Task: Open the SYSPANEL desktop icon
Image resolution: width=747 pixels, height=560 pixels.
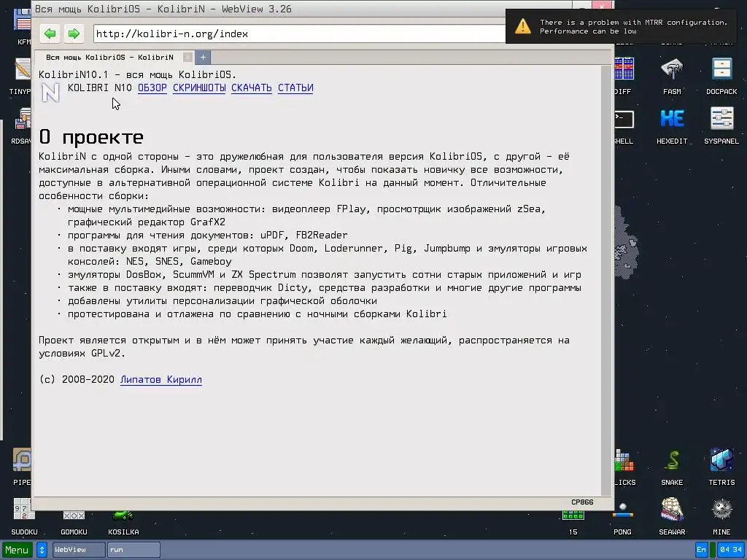Action: pos(721,125)
